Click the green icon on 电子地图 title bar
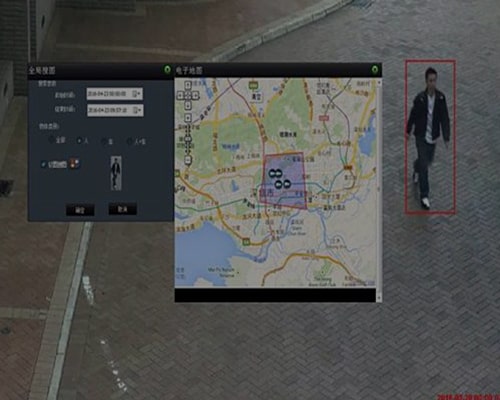500x400 pixels. coord(375,70)
